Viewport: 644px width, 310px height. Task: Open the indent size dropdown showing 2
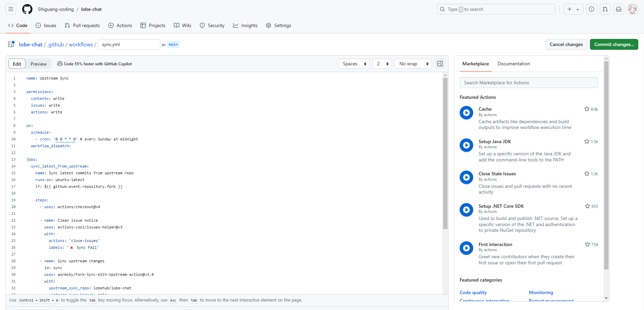(x=382, y=64)
